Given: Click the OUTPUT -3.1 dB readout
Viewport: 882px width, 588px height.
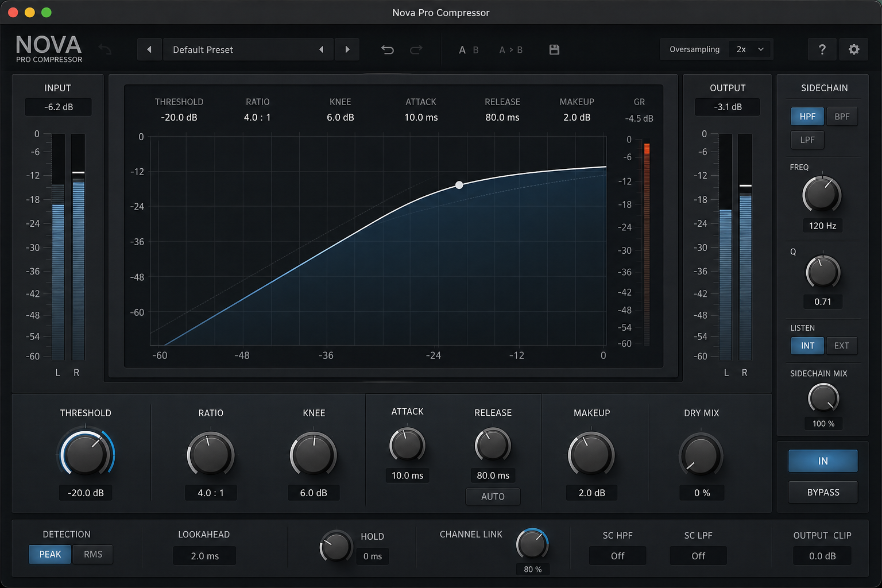Looking at the screenshot, I should pyautogui.click(x=728, y=107).
